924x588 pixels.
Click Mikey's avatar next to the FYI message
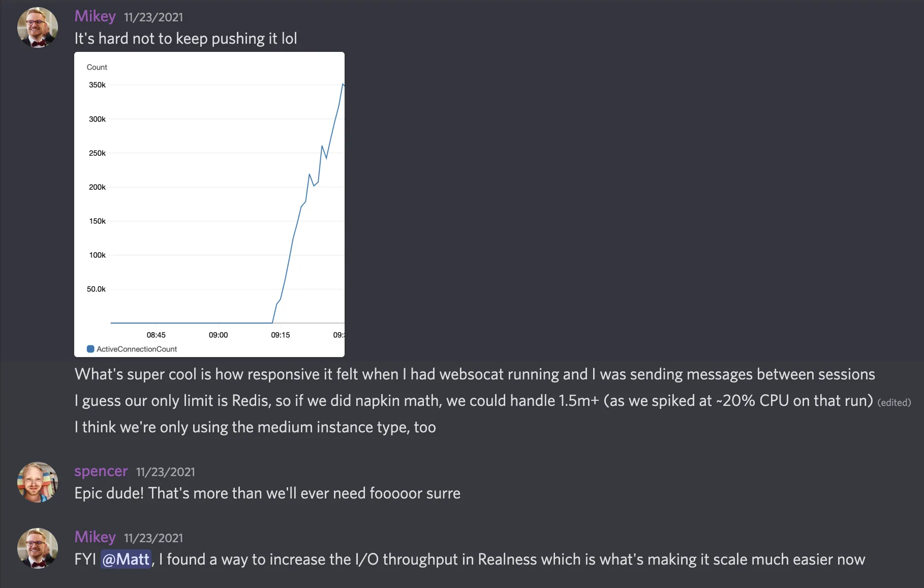[x=38, y=548]
